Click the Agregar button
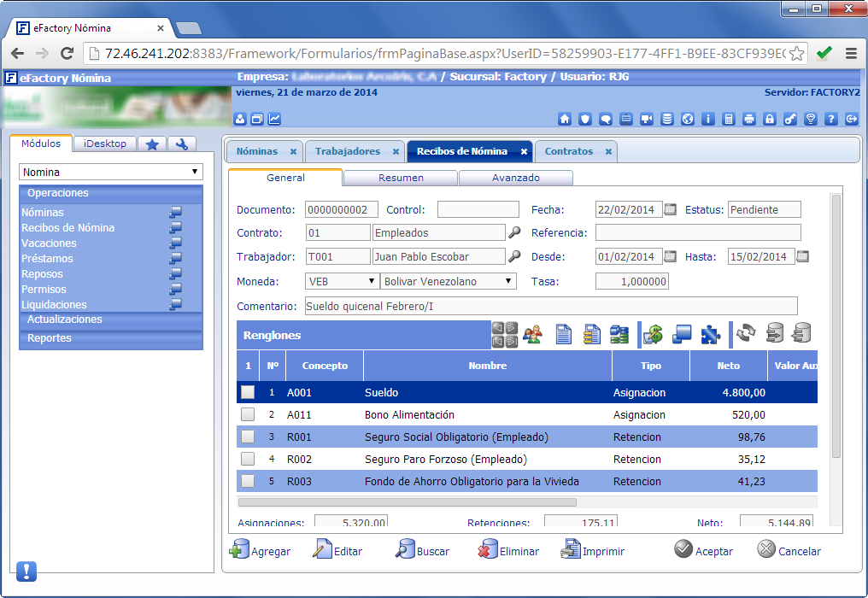Viewport: 868px width, 598px height. pos(260,550)
